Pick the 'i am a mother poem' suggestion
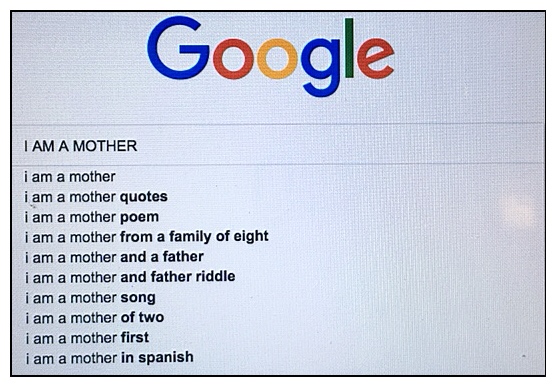This screenshot has height=387, width=556. point(91,217)
